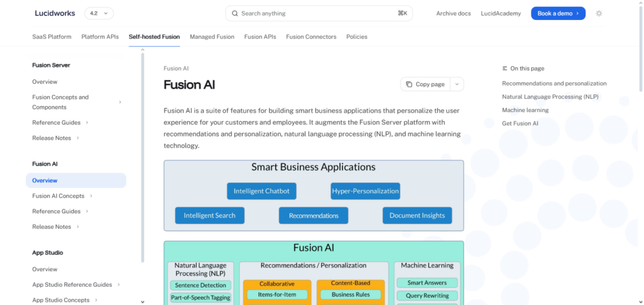Switch to SaaS Platform tab
The width and height of the screenshot is (644, 305).
click(52, 37)
